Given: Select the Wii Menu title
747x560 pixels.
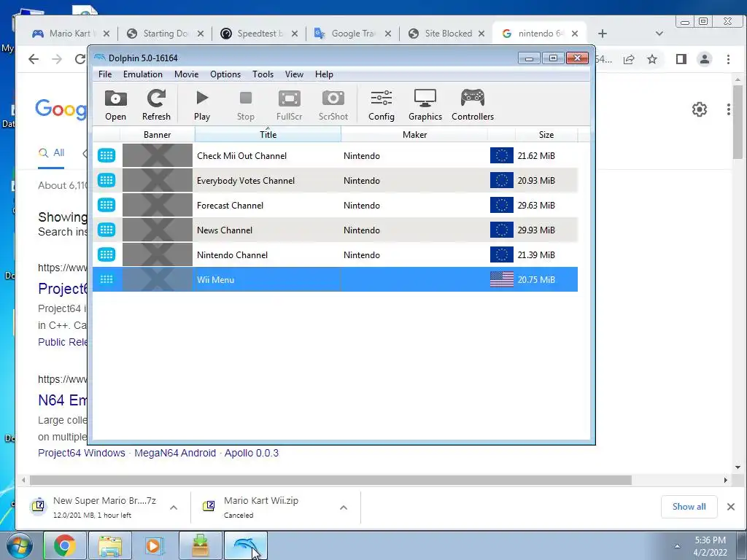Looking at the screenshot, I should tap(216, 279).
